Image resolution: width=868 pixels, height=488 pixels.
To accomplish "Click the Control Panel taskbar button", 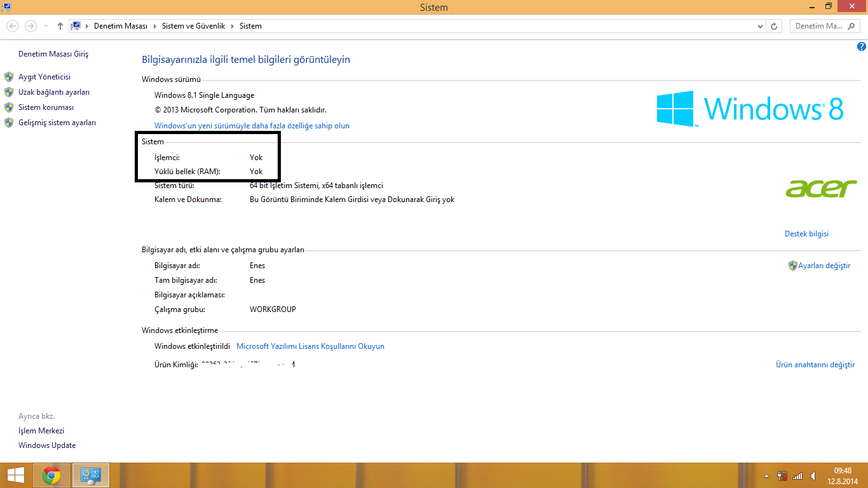I will tap(91, 475).
